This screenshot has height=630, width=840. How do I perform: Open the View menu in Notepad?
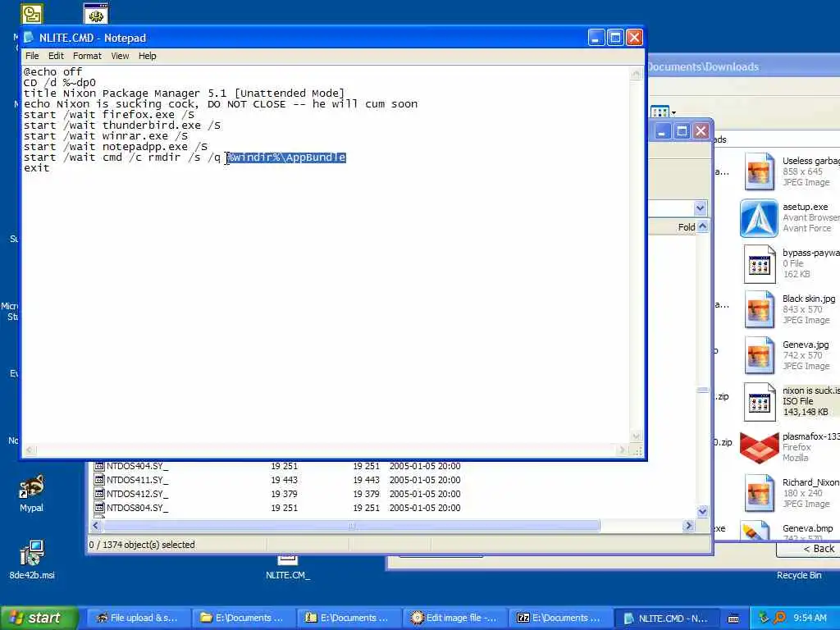coord(120,56)
